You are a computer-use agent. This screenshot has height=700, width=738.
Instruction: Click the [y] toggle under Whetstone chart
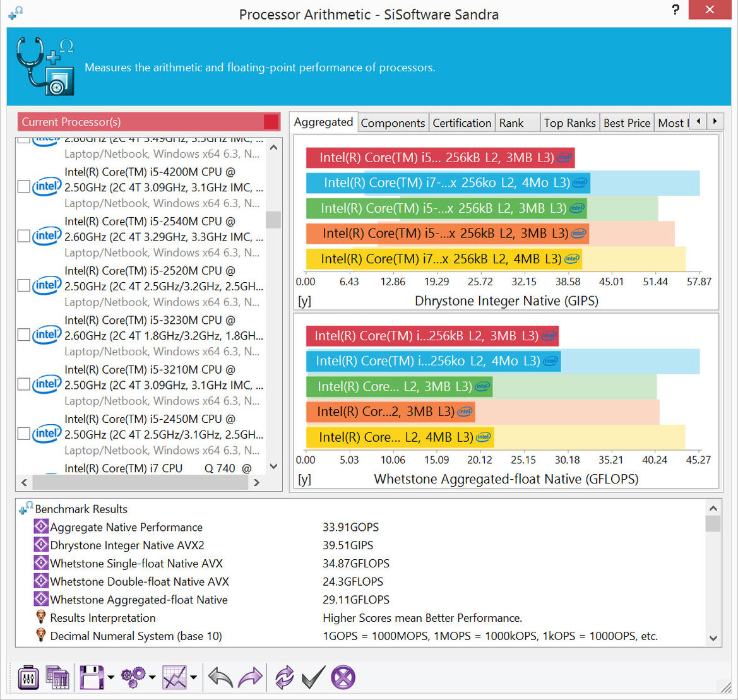click(304, 479)
